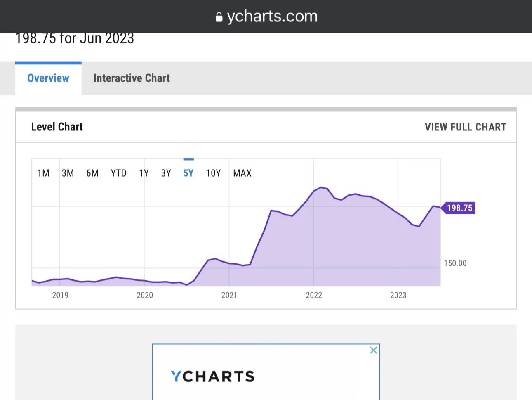Select the Overview tab
This screenshot has width=532, height=400.
click(48, 78)
